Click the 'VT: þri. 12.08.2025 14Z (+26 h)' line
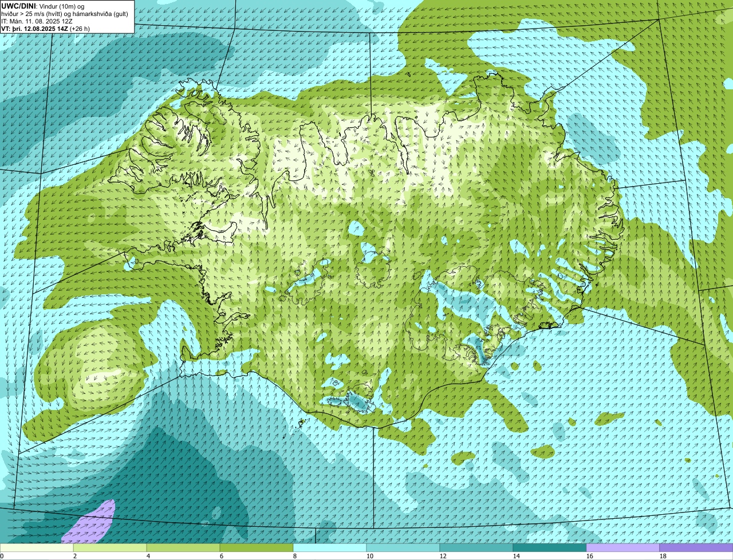The width and height of the screenshot is (733, 560). (46, 28)
